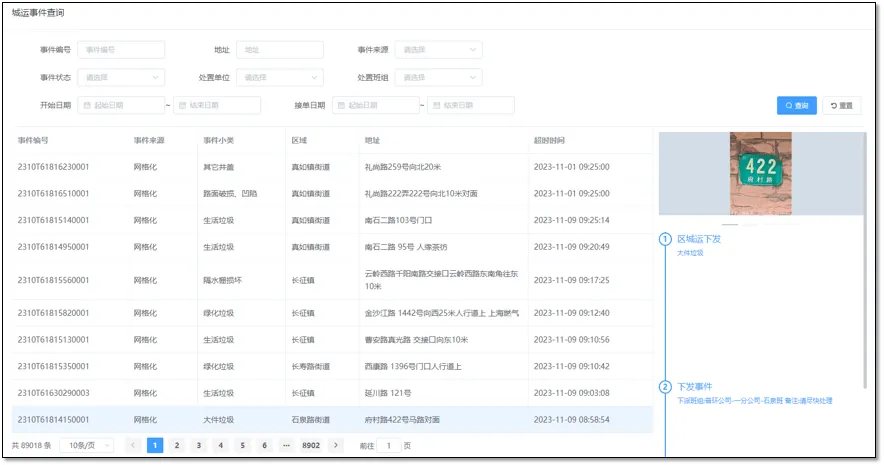Image resolution: width=884 pixels, height=465 pixels.
Task: Click the 重置 reset button
Action: [x=842, y=105]
